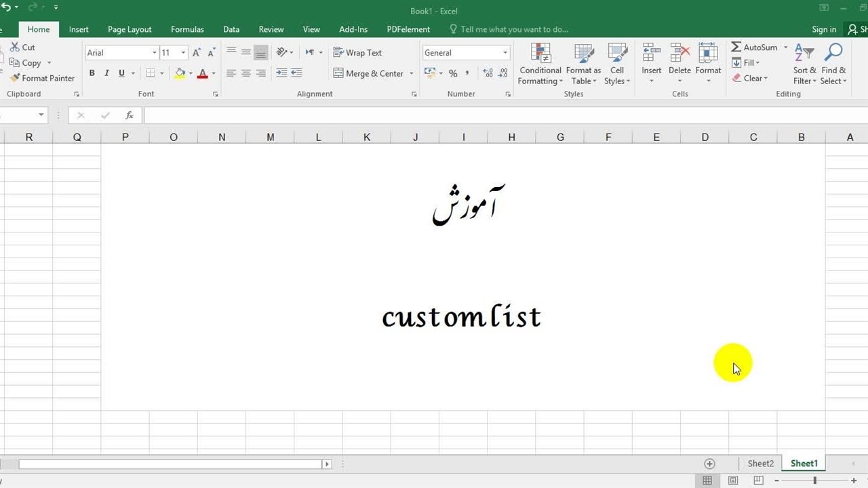Image resolution: width=868 pixels, height=488 pixels.
Task: Apply Percent Style number formatting
Action: 453,73
